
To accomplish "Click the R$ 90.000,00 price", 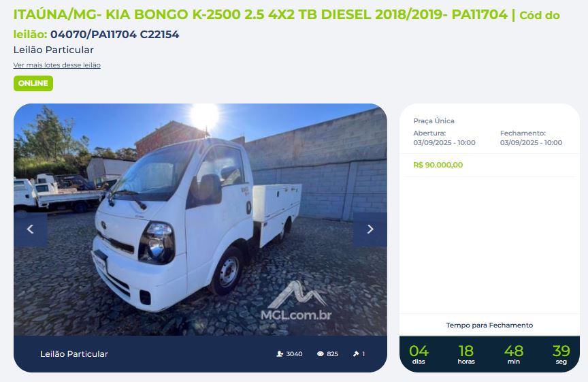I will tap(438, 165).
